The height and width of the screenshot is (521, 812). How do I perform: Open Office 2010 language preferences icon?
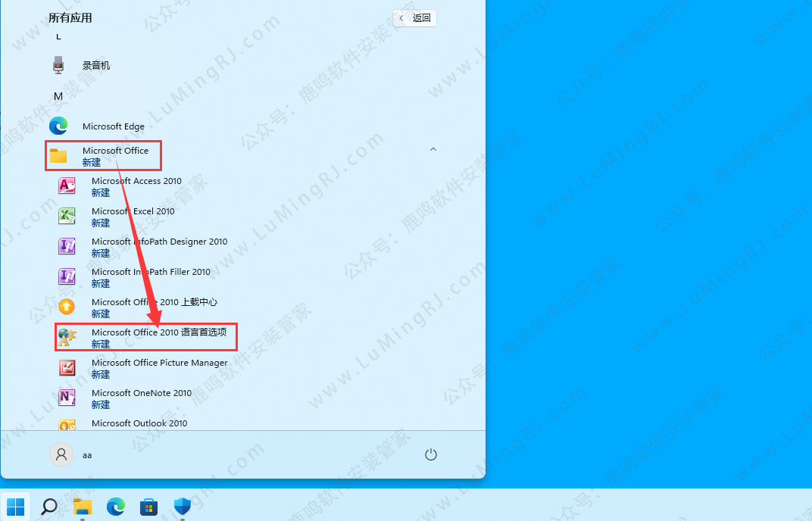(x=67, y=338)
